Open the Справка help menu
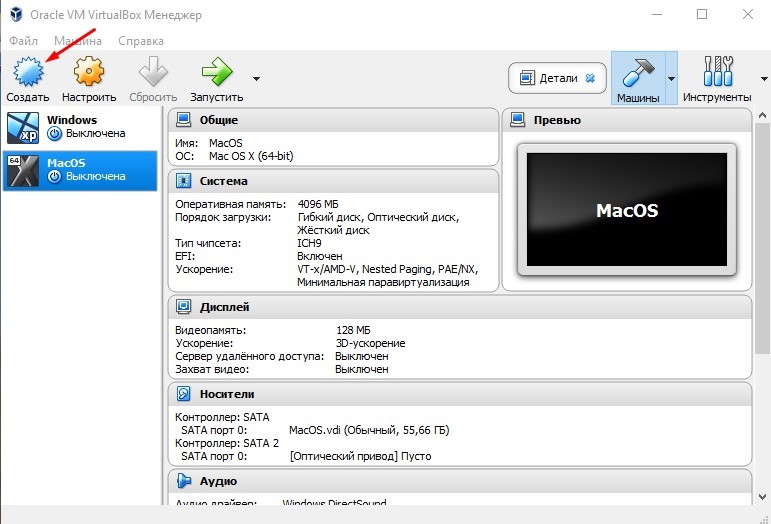The height and width of the screenshot is (524, 771). click(141, 41)
